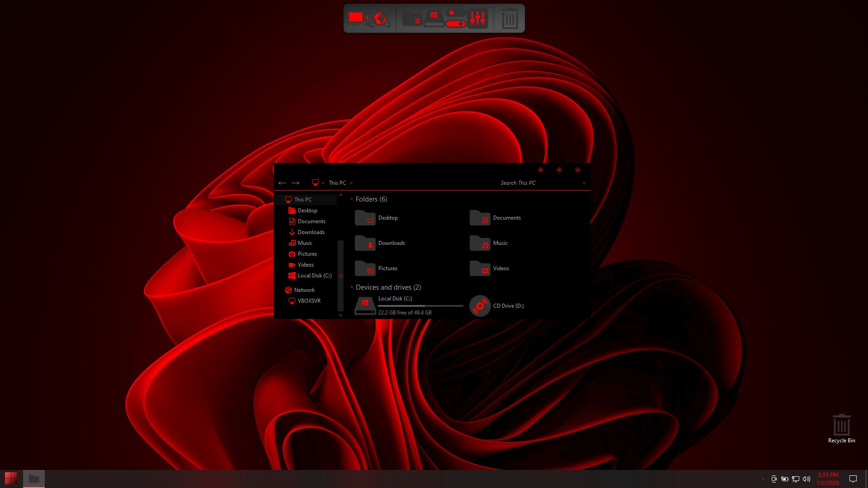Click Local Disk (C:) storage usage bar
This screenshot has height=488, width=868.
pos(420,306)
